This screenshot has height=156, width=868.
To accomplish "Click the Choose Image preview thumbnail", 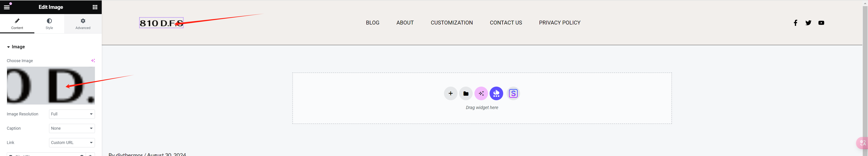I will coord(51,86).
